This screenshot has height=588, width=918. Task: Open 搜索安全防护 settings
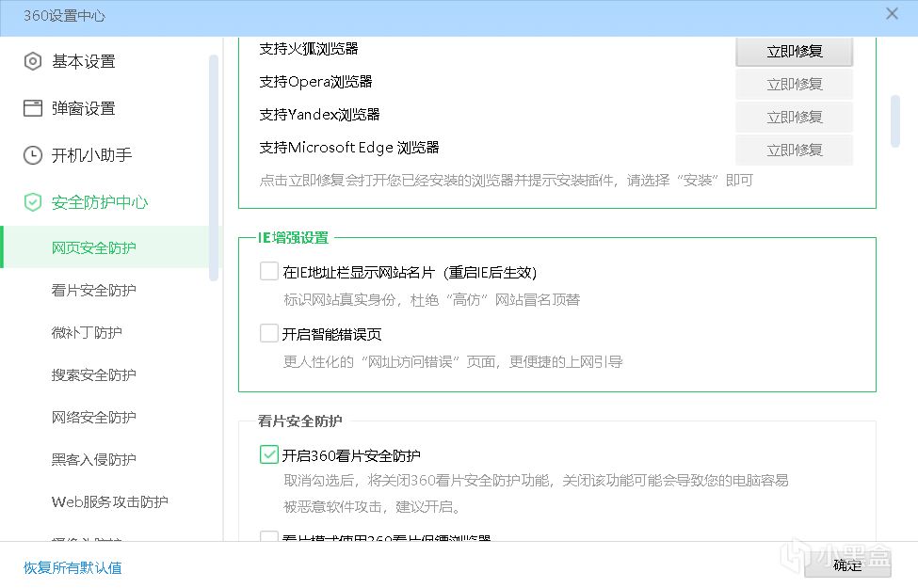click(93, 375)
